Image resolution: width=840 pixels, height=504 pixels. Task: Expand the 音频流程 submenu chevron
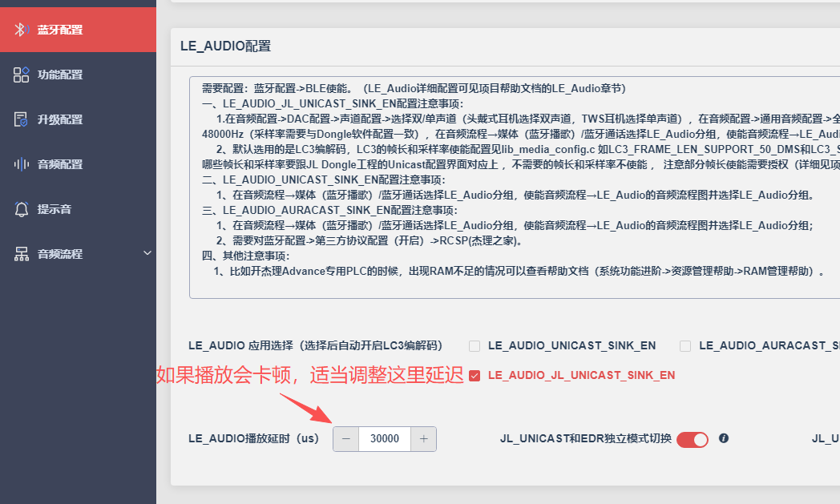[147, 253]
